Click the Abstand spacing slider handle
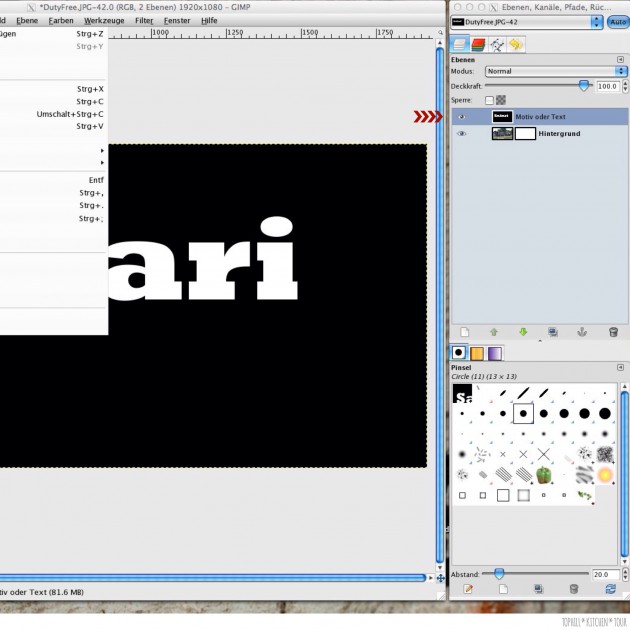Image resolution: width=630 pixels, height=630 pixels. point(499,574)
